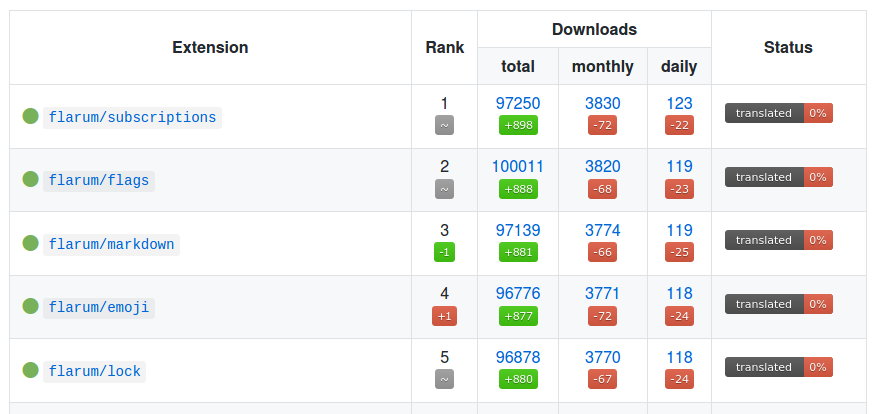Click the red -68 monthly change badge
The width and height of the screenshot is (872, 414).
602,189
